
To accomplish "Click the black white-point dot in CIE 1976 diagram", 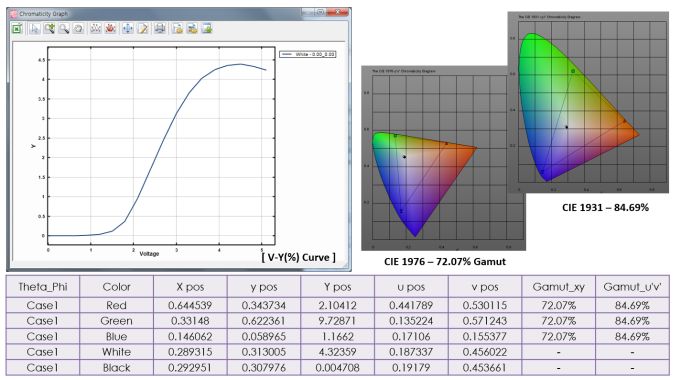I will [404, 157].
